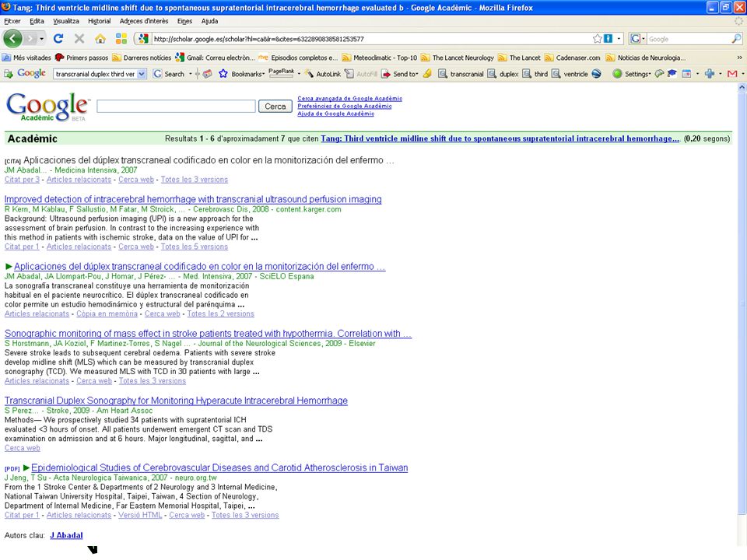Click the Google Acadèmic logo

tap(47, 107)
